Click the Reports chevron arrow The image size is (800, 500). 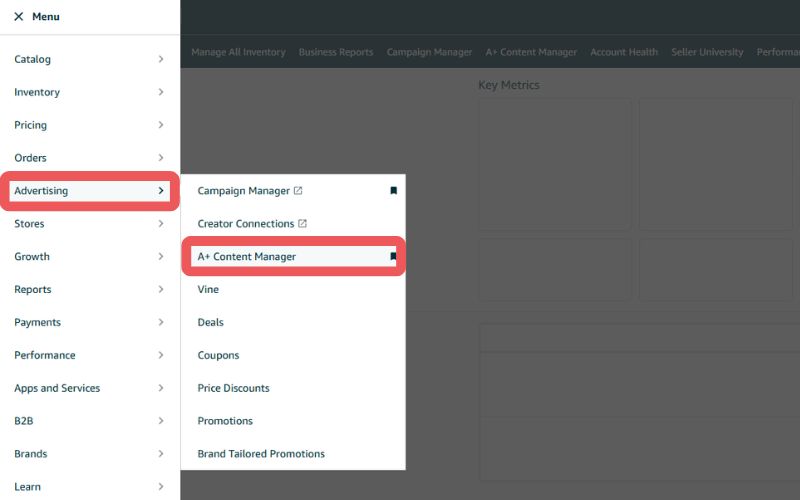click(x=161, y=289)
